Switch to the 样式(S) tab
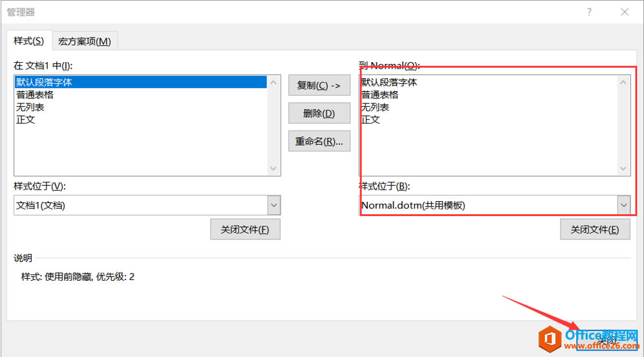Viewport: 644px width, 357px height. point(28,41)
